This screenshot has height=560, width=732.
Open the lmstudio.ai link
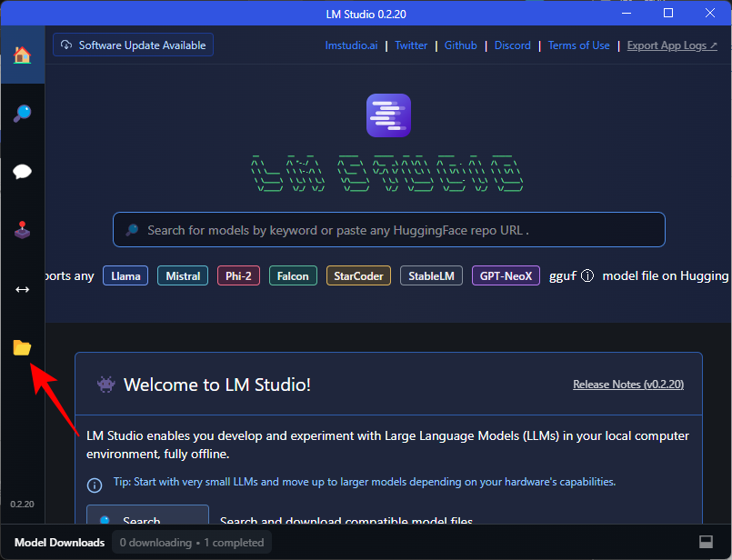pyautogui.click(x=351, y=45)
